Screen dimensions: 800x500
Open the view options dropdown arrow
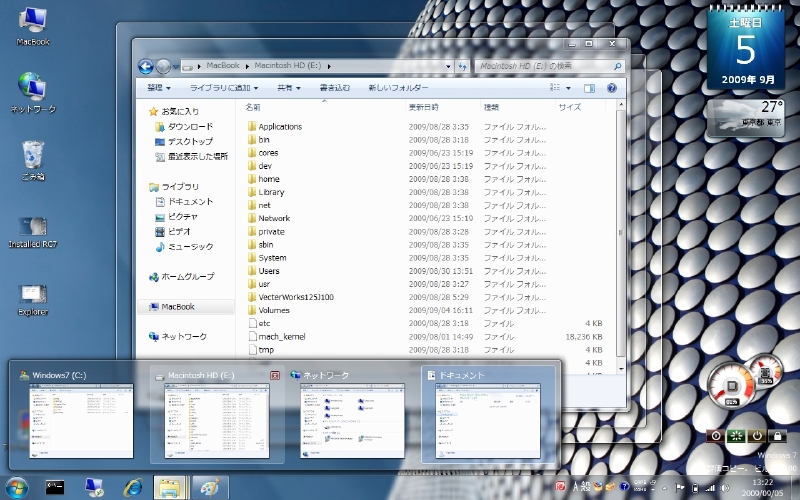coord(568,88)
